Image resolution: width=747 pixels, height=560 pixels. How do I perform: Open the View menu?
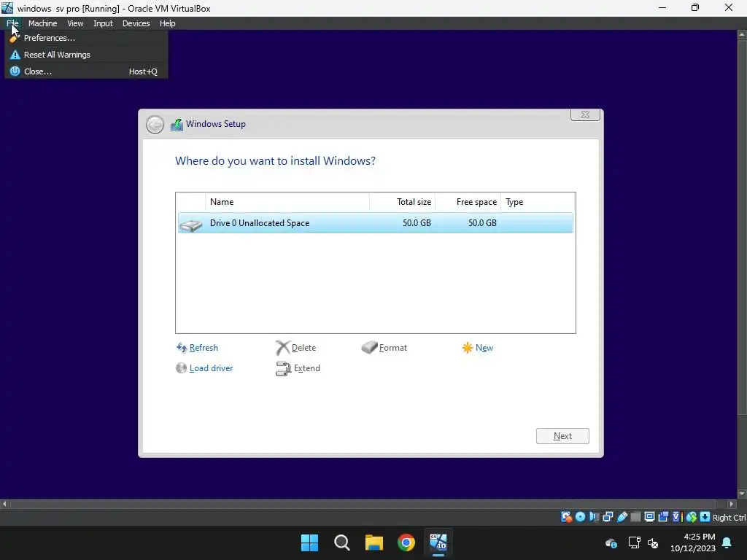click(x=75, y=23)
